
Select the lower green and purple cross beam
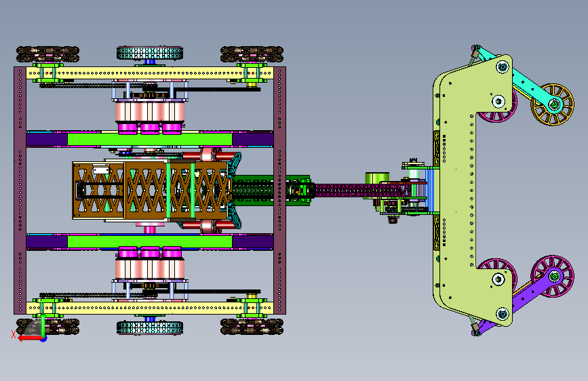click(150, 242)
